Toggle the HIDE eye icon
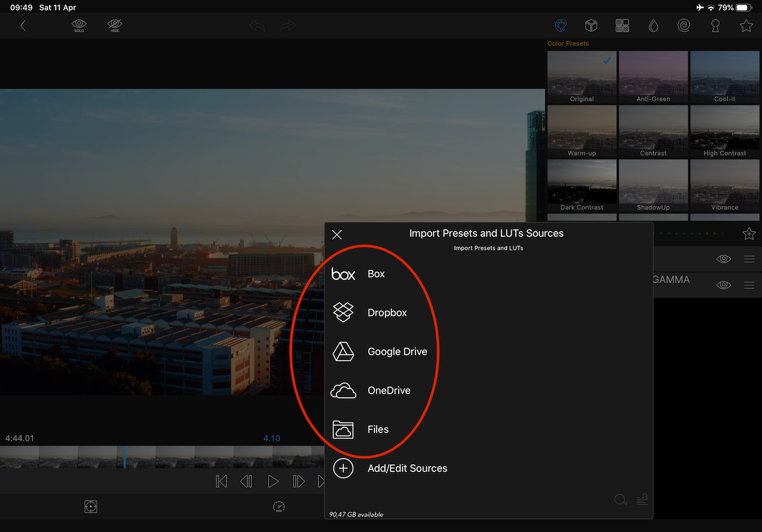The image size is (762, 532). click(x=115, y=26)
